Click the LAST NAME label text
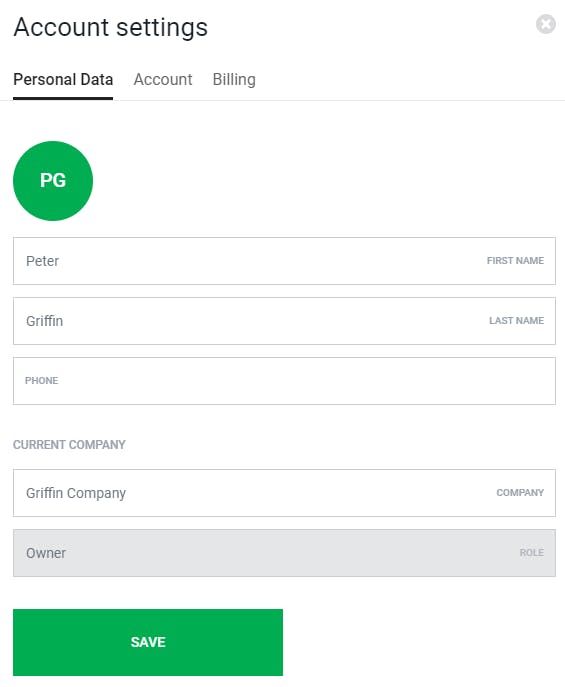Viewport: 565px width, 687px height. pyautogui.click(x=516, y=321)
